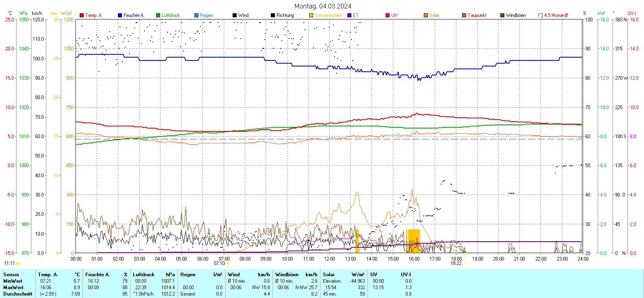The image size is (644, 298).
Task: Click the sunset icon at 18:22
Action: click(464, 263)
